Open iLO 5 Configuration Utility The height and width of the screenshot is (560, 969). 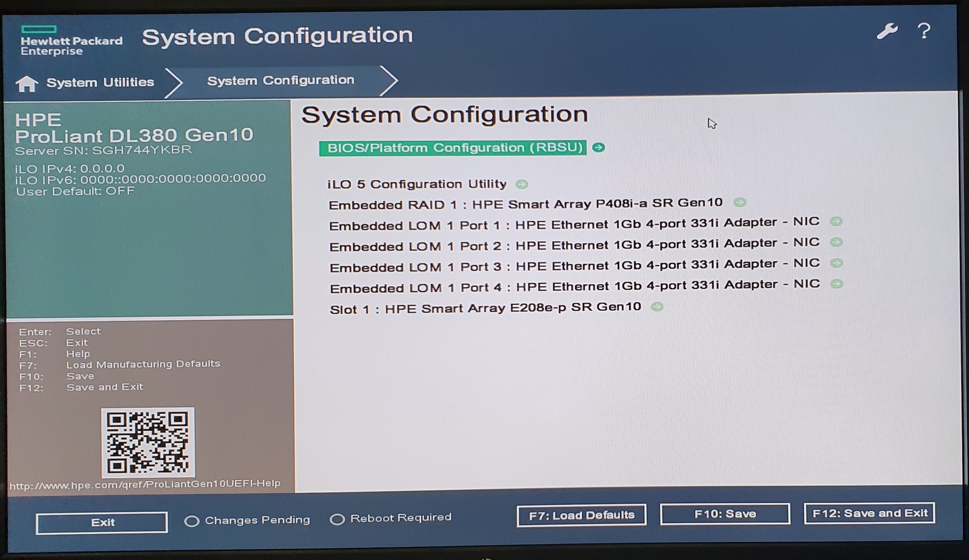click(x=417, y=184)
